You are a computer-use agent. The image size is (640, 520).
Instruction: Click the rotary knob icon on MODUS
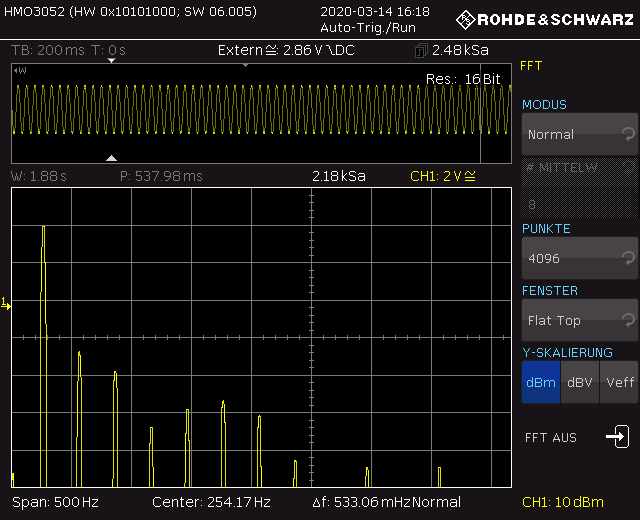[x=627, y=133]
